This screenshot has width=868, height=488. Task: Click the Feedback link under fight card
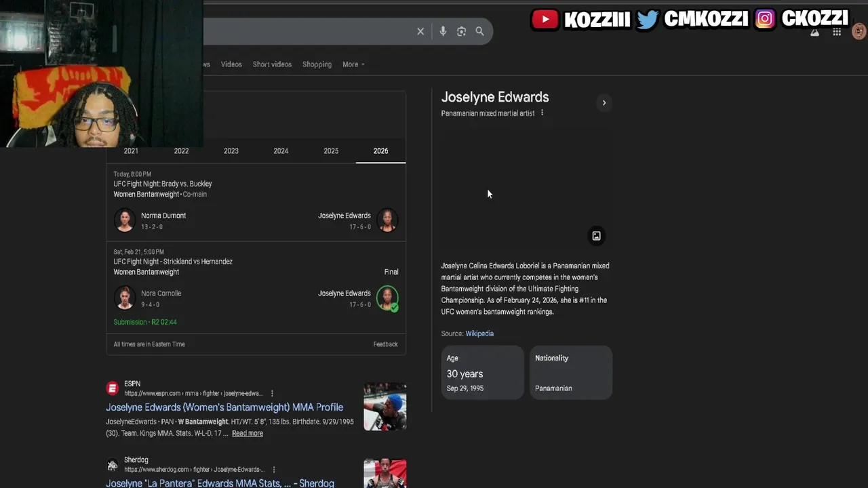385,344
